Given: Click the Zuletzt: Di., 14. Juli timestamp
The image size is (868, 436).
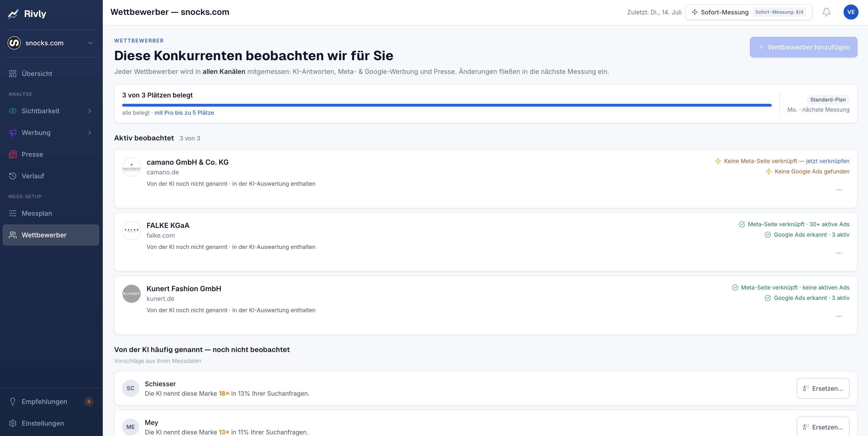Looking at the screenshot, I should 654,12.
